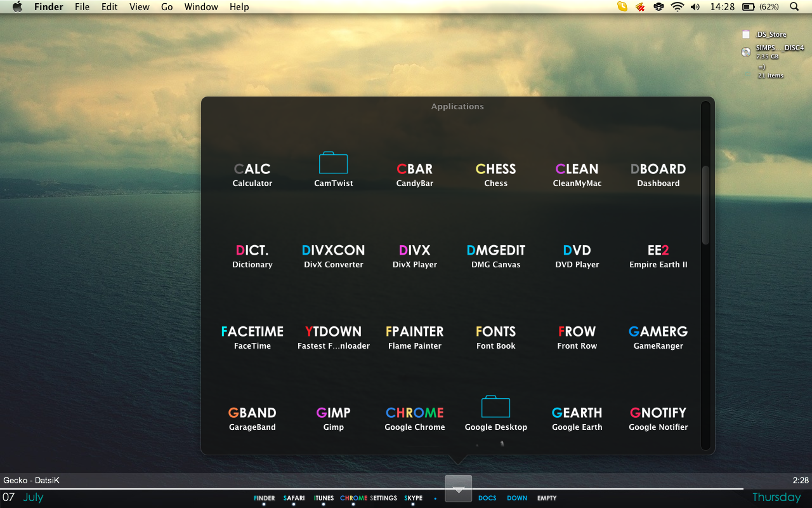Launch Empire Earth II
Image resolution: width=812 pixels, height=508 pixels.
tap(658, 256)
